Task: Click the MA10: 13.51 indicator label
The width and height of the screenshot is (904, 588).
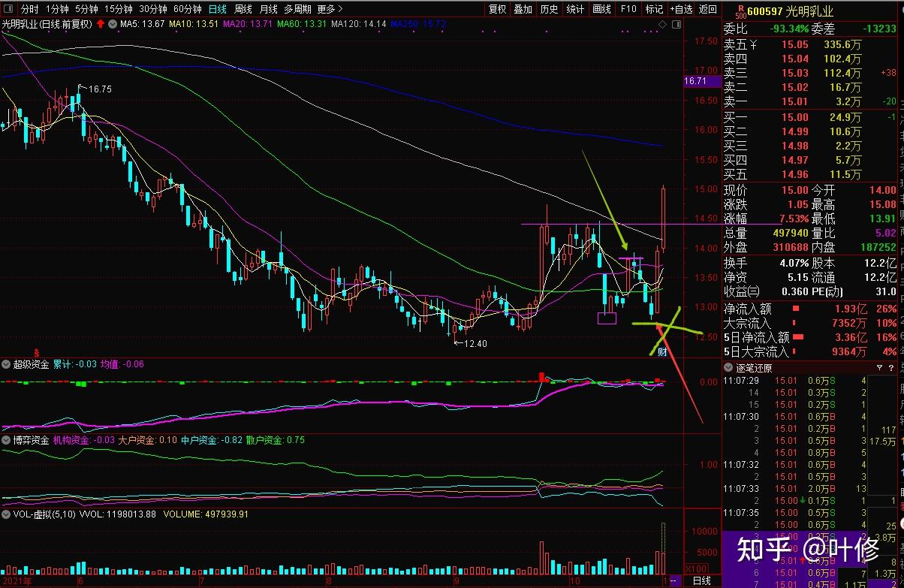Action: pos(194,24)
